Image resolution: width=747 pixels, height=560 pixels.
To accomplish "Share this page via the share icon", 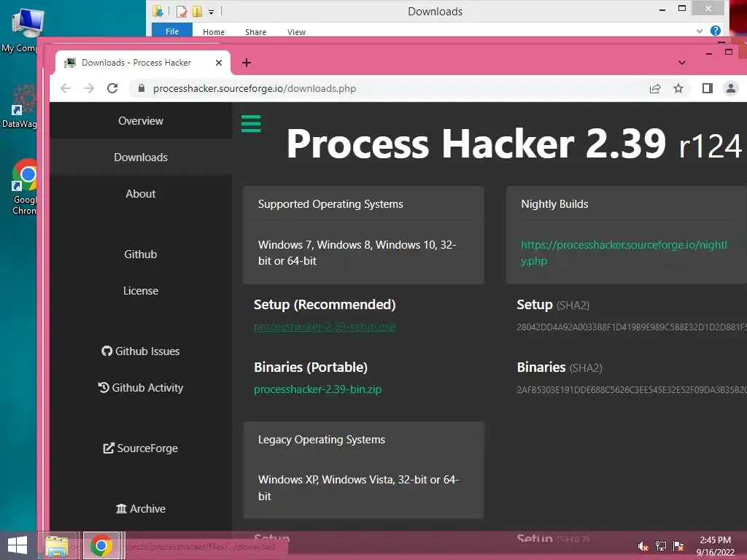I will tap(655, 88).
